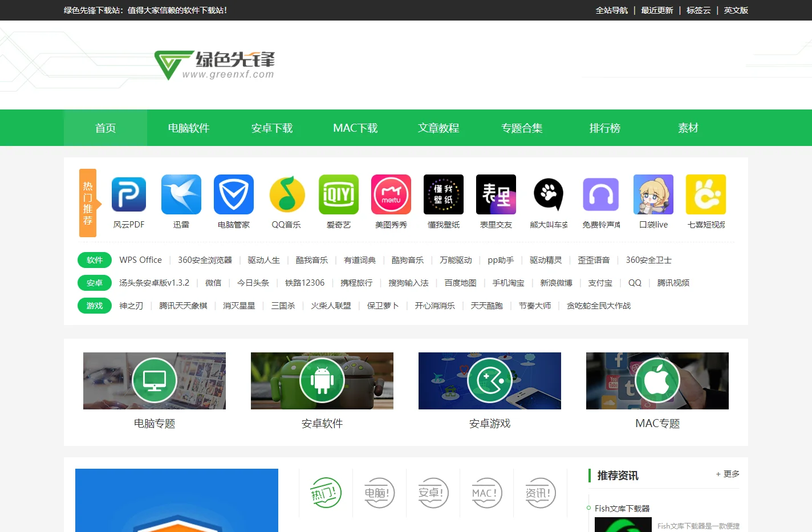Select the 安卓 stamp icon
Viewport: 812px width, 532px height.
point(433,493)
